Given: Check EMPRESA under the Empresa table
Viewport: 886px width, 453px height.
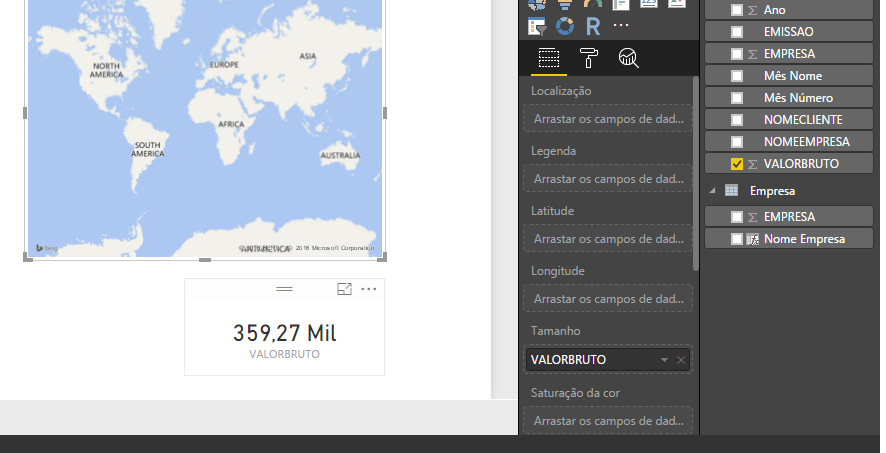Looking at the screenshot, I should point(737,217).
